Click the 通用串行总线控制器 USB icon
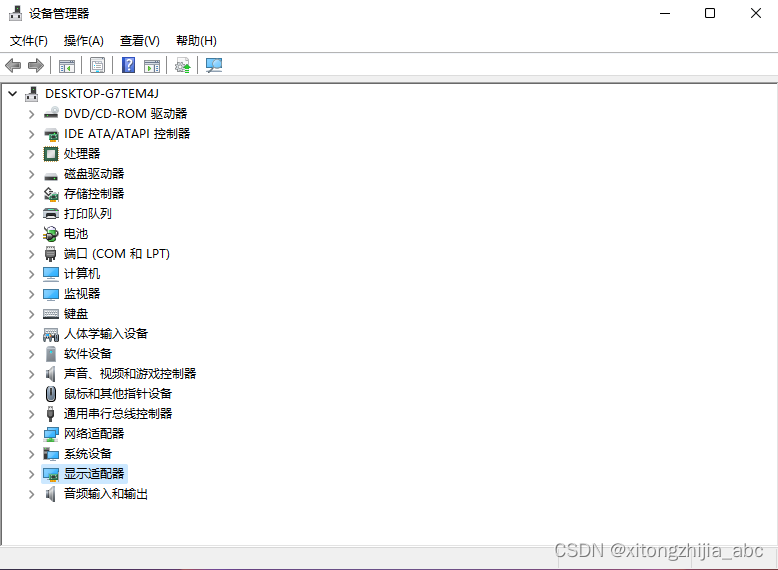This screenshot has width=778, height=570. pos(51,414)
